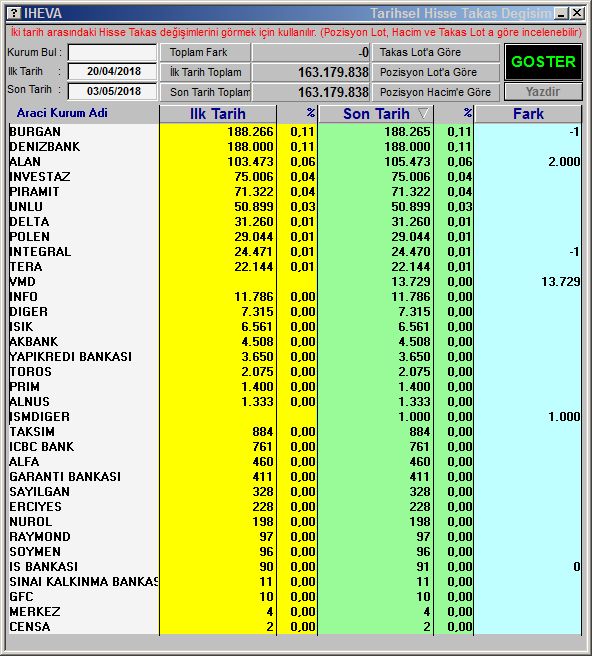Select the YAPIKREDI BANKASI row
The width and height of the screenshot is (592, 656).
pyautogui.click(x=295, y=356)
